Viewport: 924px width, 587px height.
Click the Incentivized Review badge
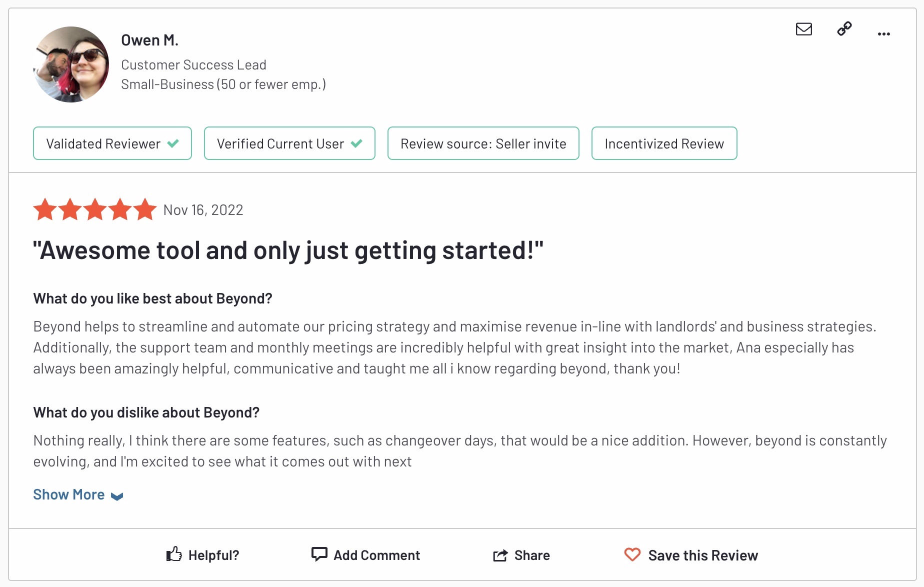(664, 143)
